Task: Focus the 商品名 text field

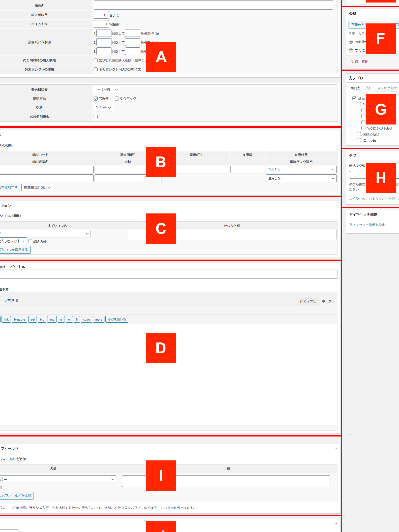Action: click(213, 6)
